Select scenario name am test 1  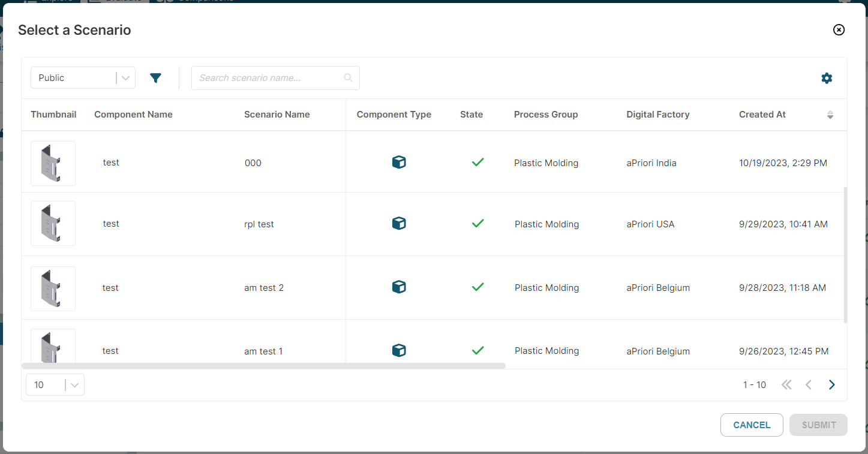pyautogui.click(x=263, y=351)
